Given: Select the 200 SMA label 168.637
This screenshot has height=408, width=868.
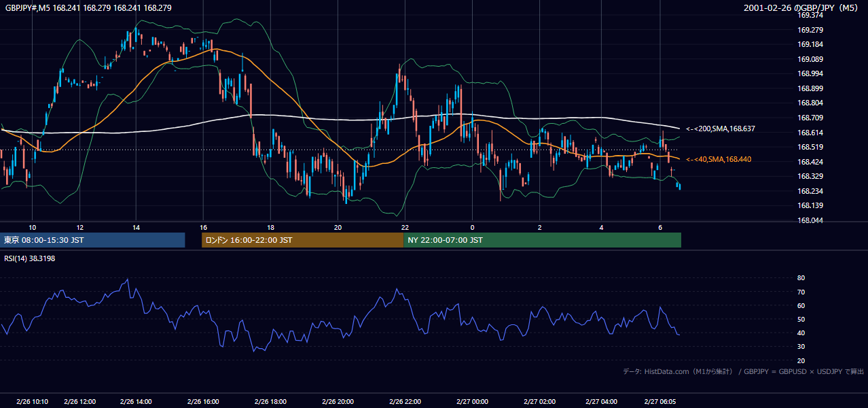Looking at the screenshot, I should [x=721, y=129].
